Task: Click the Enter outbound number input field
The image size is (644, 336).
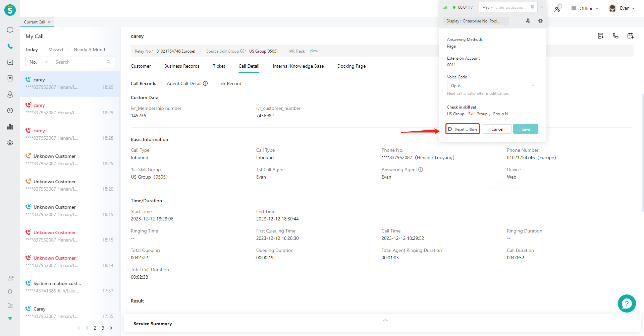Action: pos(511,7)
